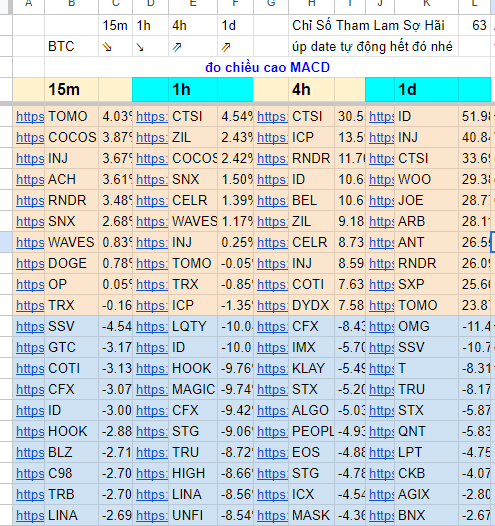The height and width of the screenshot is (526, 495).
Task: Select the 1.50% value beside SNX
Action: click(235, 179)
